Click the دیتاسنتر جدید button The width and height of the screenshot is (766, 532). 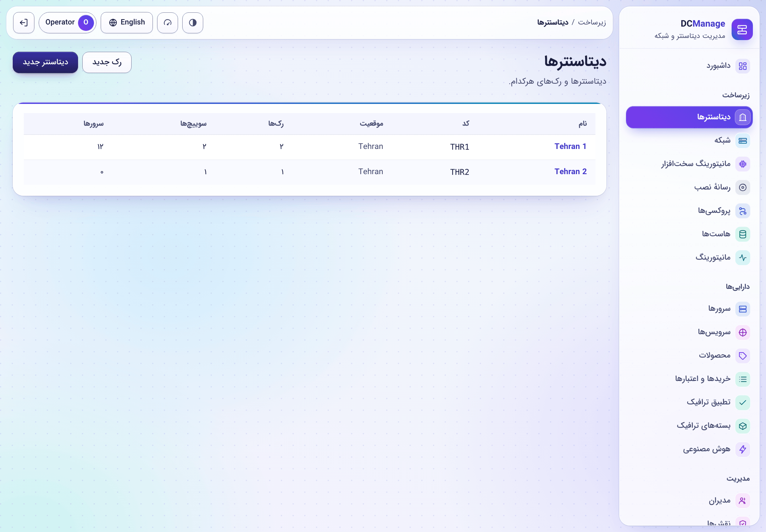click(x=45, y=62)
